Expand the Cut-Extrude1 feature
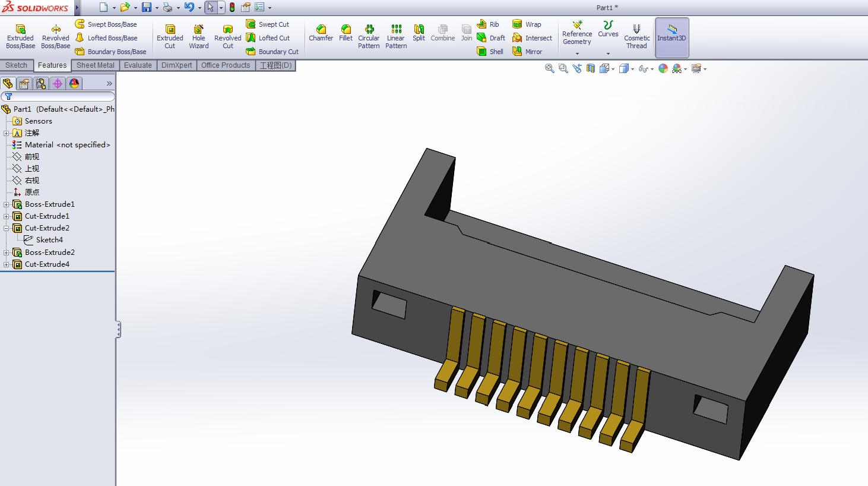This screenshot has height=486, width=868. (7, 216)
